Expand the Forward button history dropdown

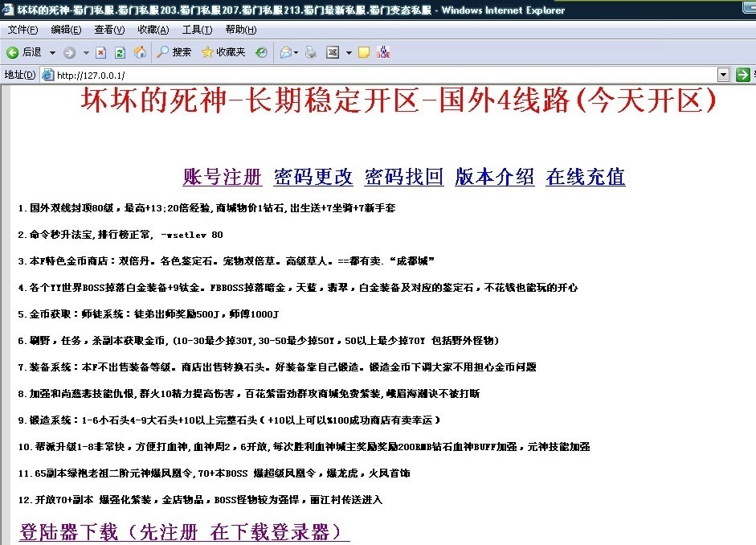(x=86, y=52)
